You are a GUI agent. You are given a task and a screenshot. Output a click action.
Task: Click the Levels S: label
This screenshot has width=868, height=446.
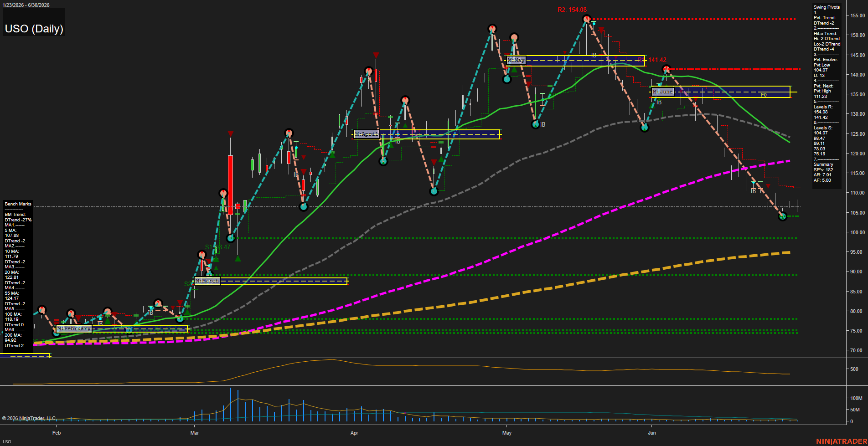tap(823, 128)
